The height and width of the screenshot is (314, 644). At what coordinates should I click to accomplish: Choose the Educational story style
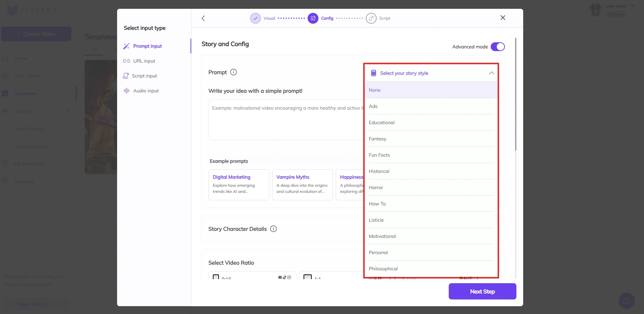(431, 122)
